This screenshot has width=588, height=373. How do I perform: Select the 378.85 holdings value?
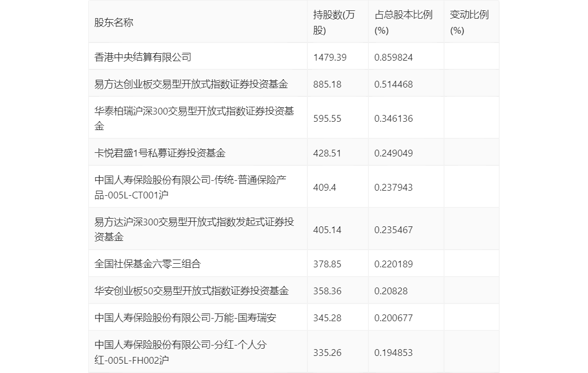(327, 264)
